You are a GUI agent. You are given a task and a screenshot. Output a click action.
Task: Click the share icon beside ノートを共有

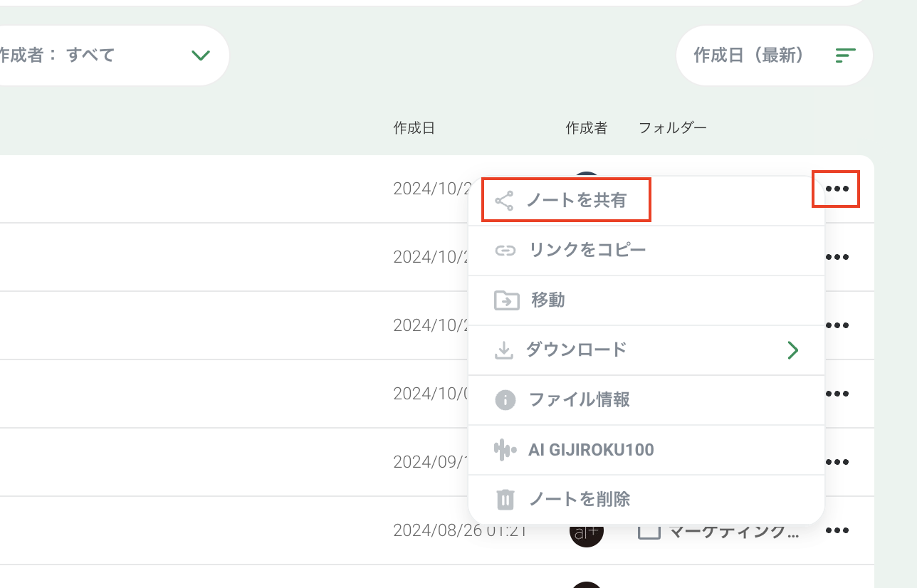(504, 201)
